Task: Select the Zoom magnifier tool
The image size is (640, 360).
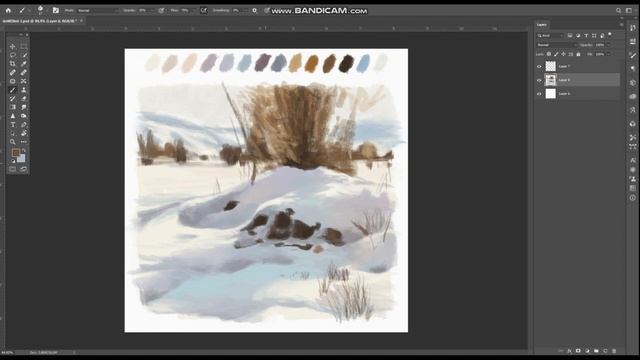Action: (x=13, y=142)
